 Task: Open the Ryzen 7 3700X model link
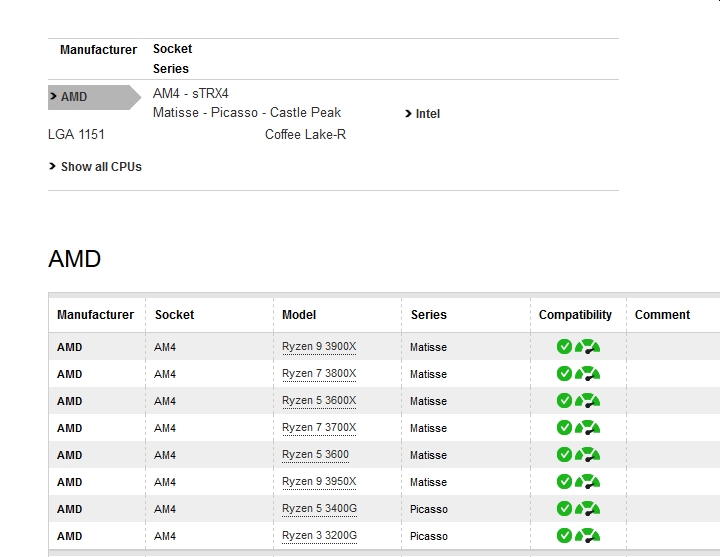point(319,428)
